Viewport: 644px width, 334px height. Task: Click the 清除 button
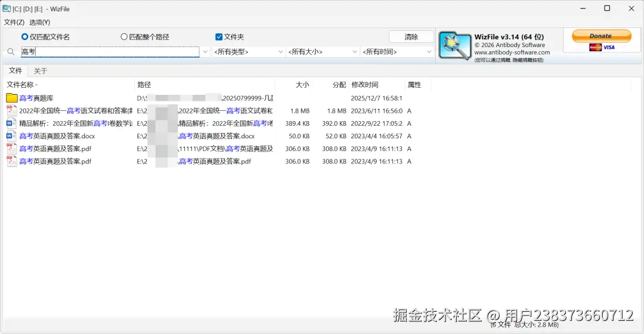[x=411, y=37]
